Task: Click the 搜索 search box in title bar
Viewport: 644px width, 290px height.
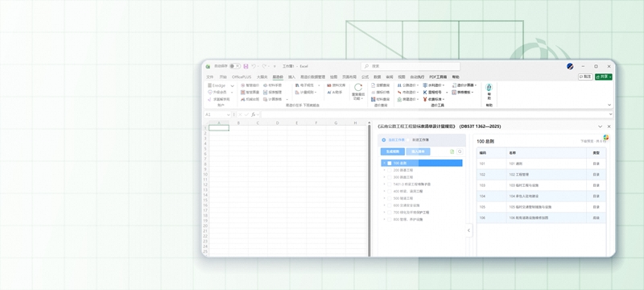Action: tap(411, 66)
